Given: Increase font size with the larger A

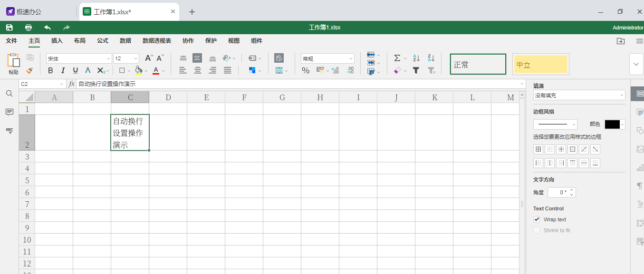Looking at the screenshot, I should coord(148,58).
